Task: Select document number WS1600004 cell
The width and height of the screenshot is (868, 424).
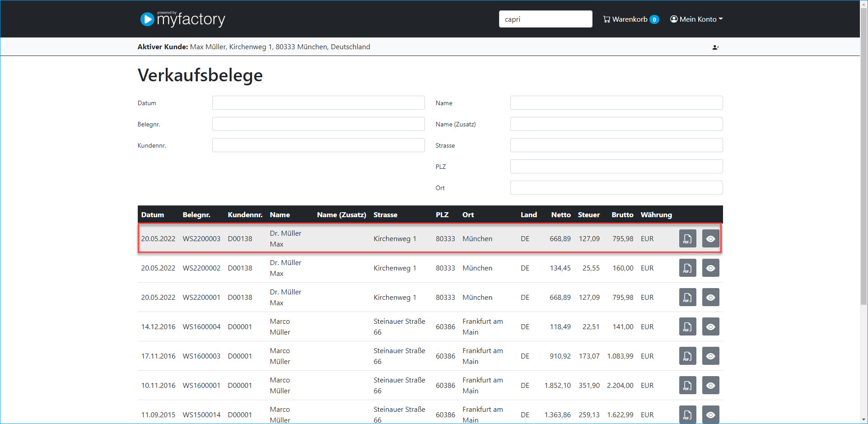Action: pyautogui.click(x=201, y=327)
